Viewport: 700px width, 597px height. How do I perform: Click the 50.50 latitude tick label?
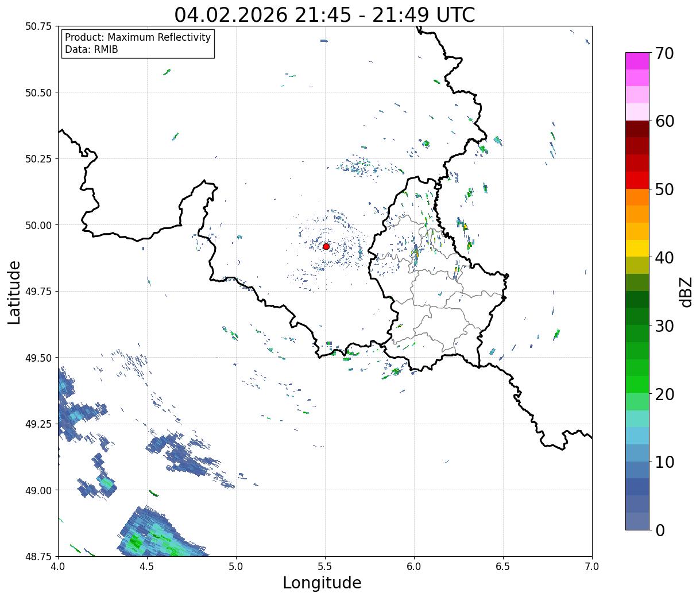(38, 92)
